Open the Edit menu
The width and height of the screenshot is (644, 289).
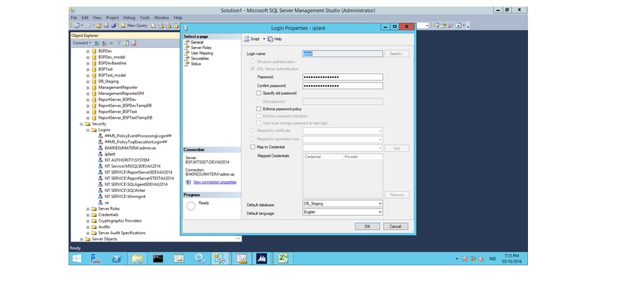85,18
